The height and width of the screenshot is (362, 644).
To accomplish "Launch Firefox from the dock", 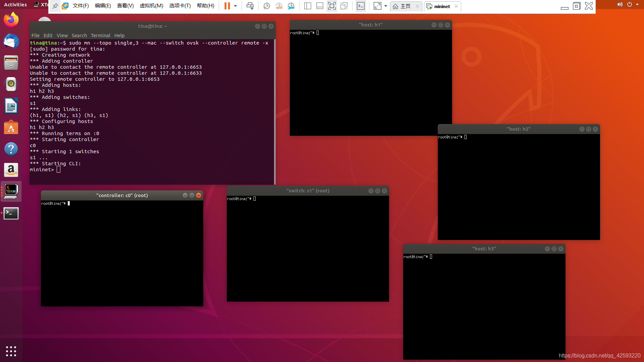I will coord(11,20).
